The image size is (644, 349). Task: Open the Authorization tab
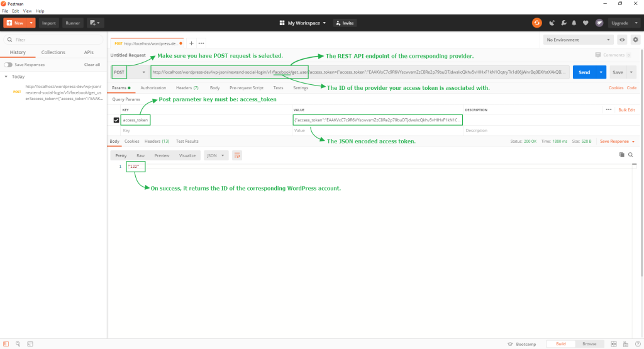(153, 88)
